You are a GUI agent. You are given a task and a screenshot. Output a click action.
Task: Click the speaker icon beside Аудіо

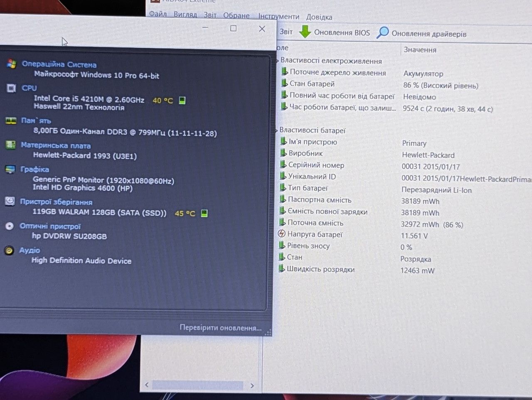tap(9, 250)
